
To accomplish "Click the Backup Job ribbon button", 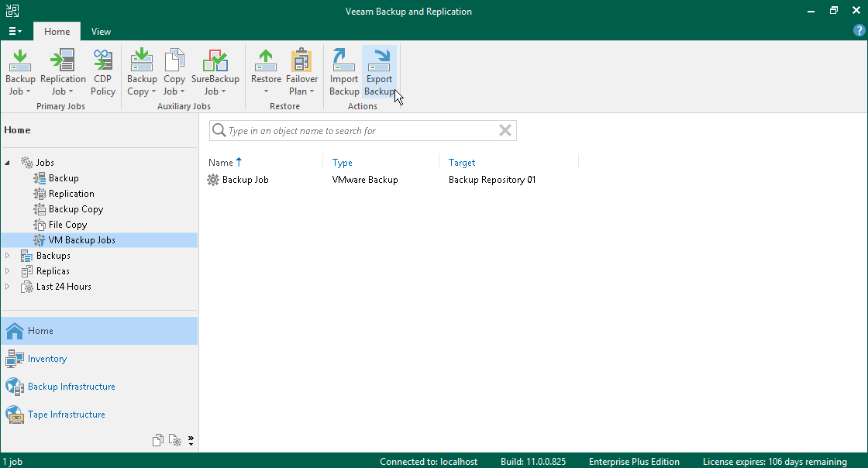I will (20, 72).
